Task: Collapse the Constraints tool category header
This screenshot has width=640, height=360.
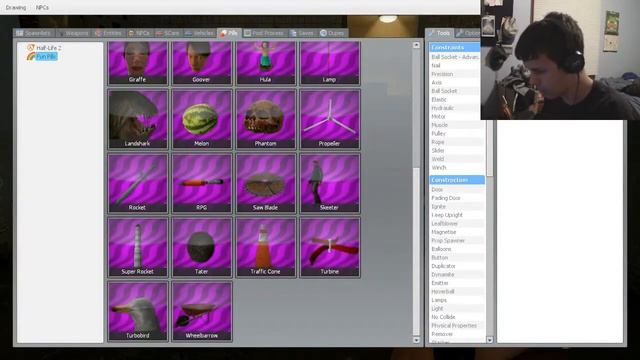Action: point(455,47)
